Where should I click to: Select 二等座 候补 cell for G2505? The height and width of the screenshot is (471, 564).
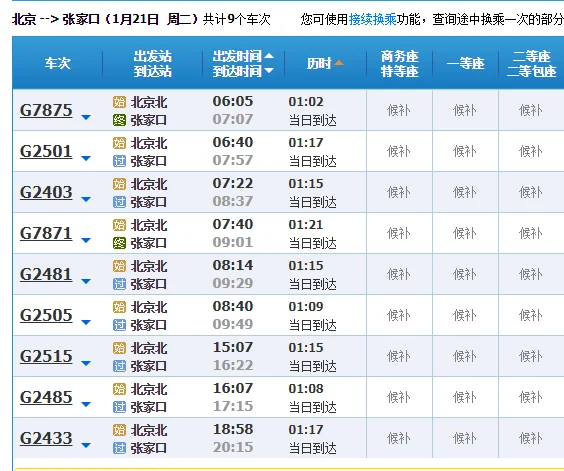531,315
